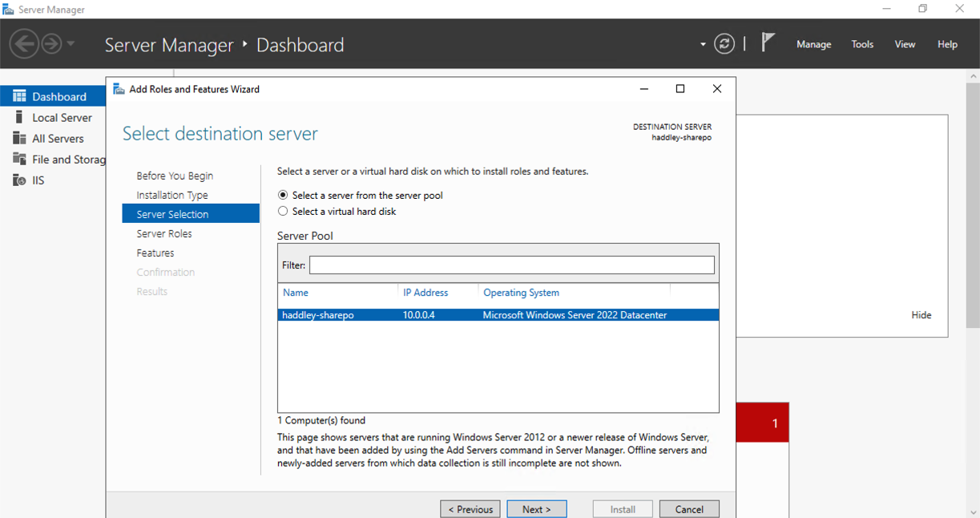Go to Features step
The image size is (980, 518).
coord(155,253)
